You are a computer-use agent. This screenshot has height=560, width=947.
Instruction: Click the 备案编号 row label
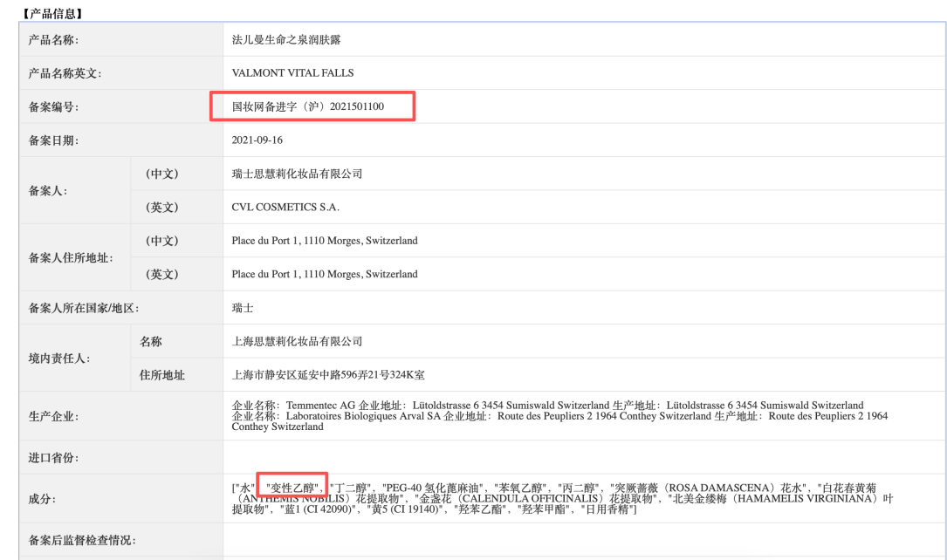click(54, 107)
